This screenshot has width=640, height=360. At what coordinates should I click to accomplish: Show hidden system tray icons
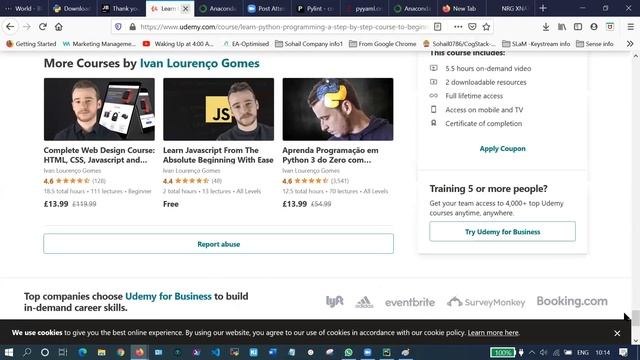point(531,353)
